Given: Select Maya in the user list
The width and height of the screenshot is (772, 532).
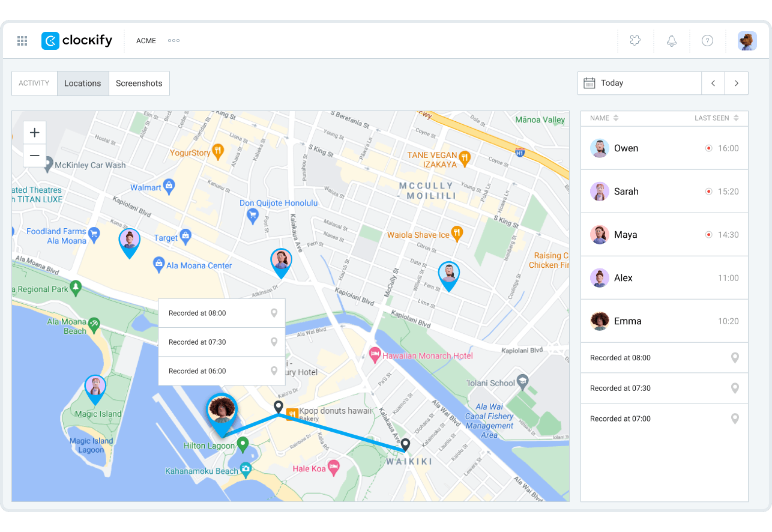Looking at the screenshot, I should click(x=665, y=235).
